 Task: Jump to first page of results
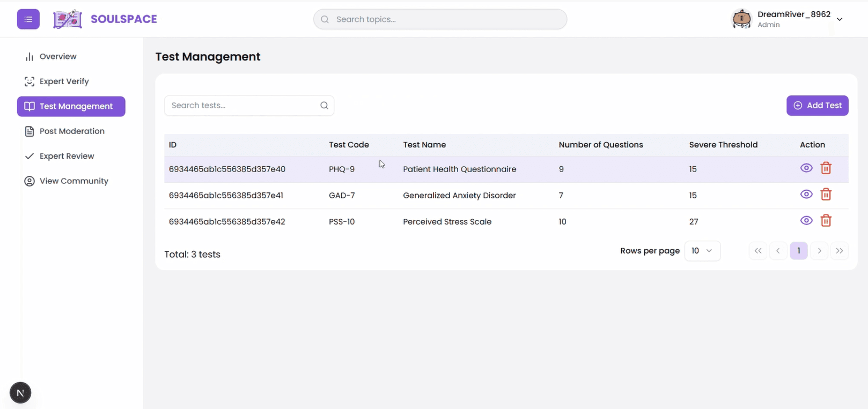pos(757,251)
